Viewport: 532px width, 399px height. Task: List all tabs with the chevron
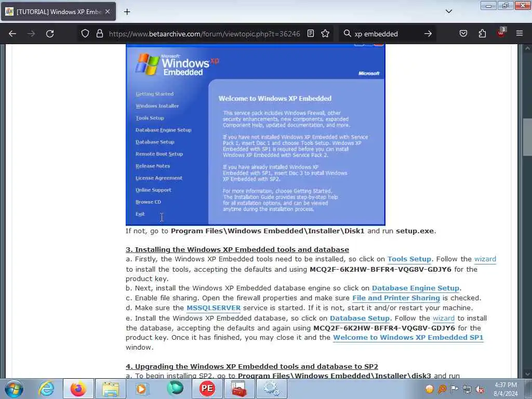(449, 11)
